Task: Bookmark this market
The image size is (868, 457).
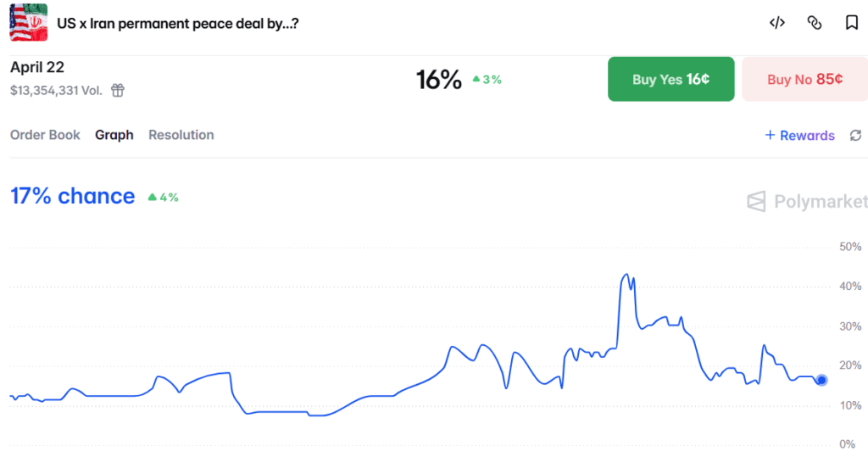Action: (x=852, y=23)
